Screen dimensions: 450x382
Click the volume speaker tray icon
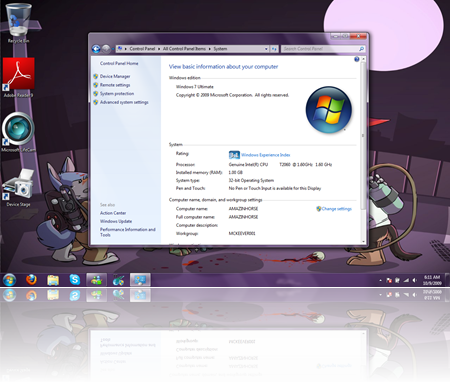pos(415,280)
